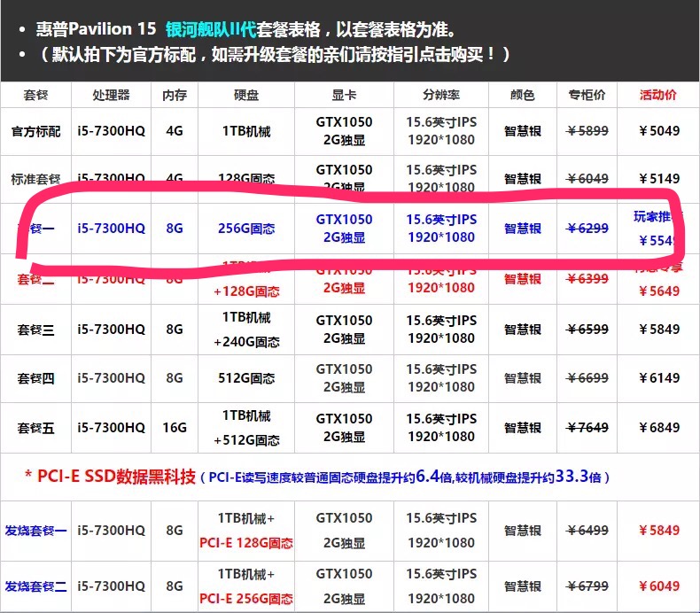
Task: Click the blue 发烧套餐二 label
Action: coord(35,586)
